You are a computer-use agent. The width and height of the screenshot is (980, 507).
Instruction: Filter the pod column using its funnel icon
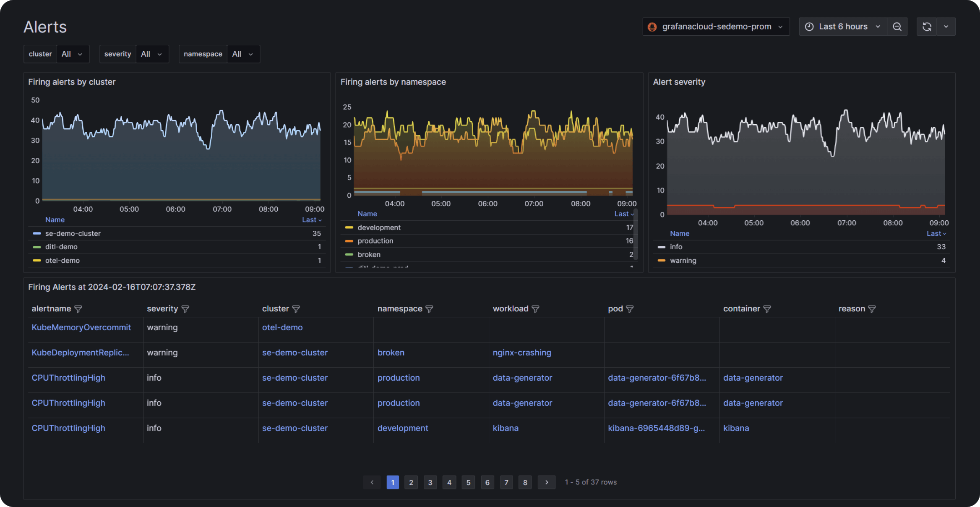click(x=631, y=309)
